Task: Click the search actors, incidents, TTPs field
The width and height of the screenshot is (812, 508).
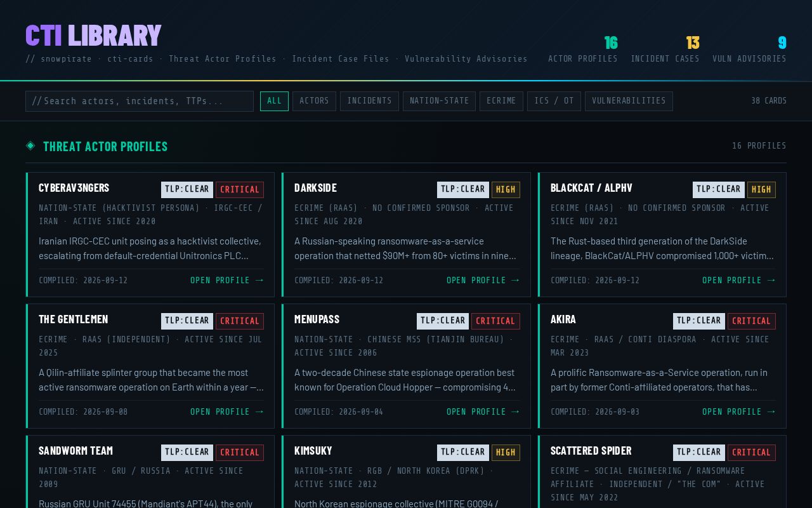Action: 140,101
